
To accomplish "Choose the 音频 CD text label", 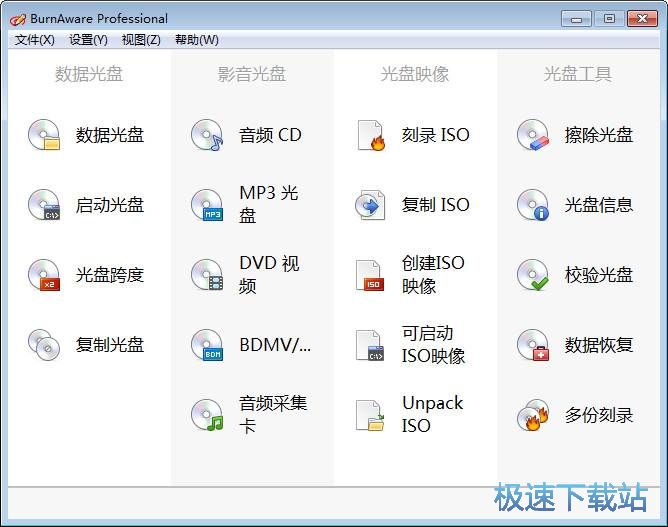I will coord(270,135).
